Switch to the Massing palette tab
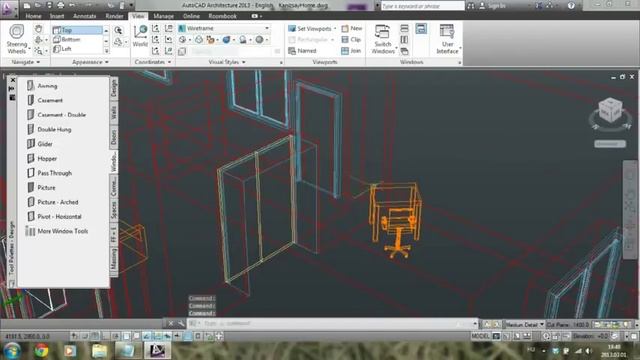This screenshot has width=640, height=360. click(x=114, y=259)
